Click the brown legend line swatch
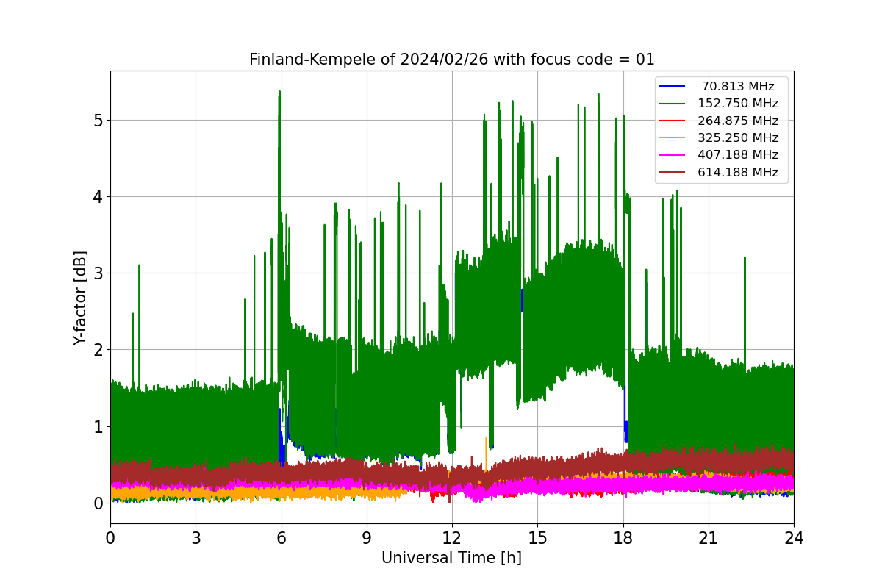The height and width of the screenshot is (588, 882). pos(673,173)
